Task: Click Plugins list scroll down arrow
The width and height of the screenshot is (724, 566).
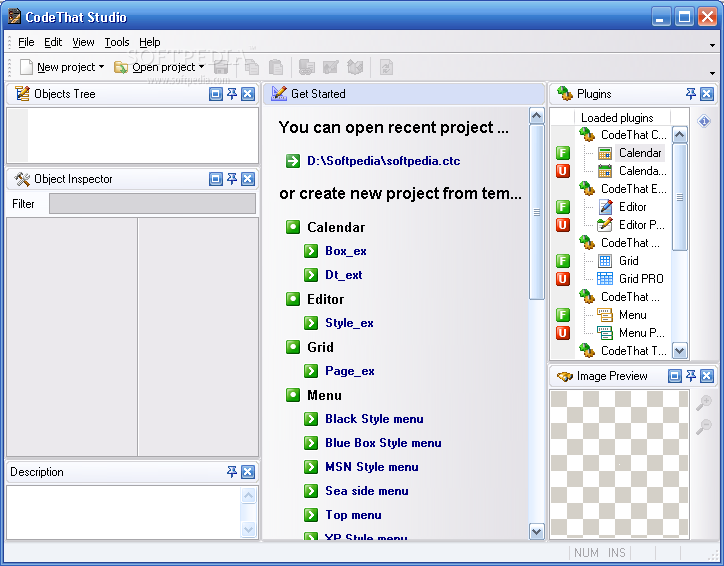Action: pyautogui.click(x=679, y=350)
